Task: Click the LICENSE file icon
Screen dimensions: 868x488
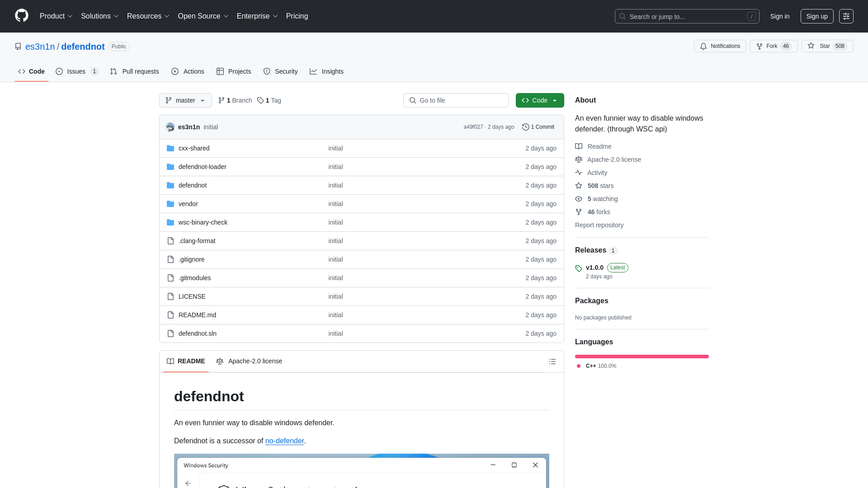Action: [170, 296]
